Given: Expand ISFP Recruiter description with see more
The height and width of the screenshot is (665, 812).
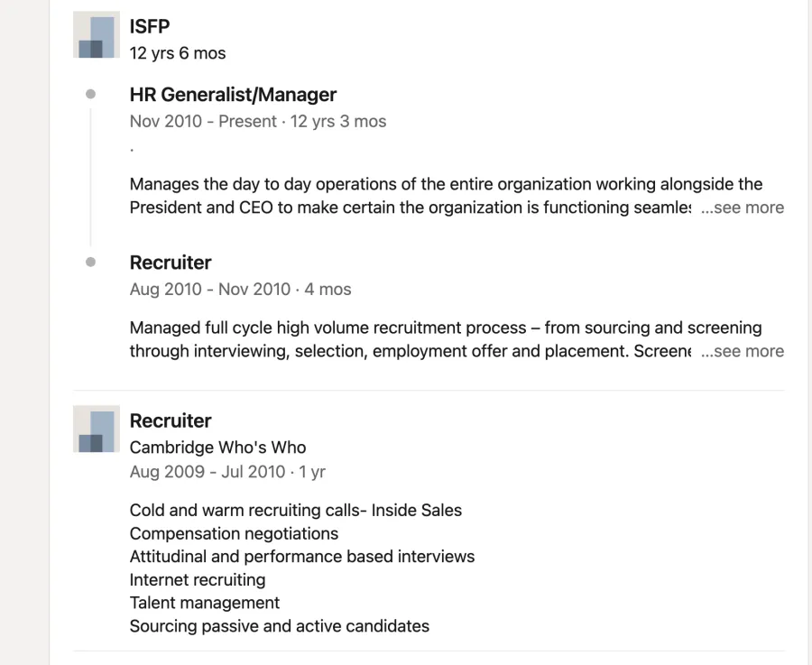Looking at the screenshot, I should click(743, 351).
